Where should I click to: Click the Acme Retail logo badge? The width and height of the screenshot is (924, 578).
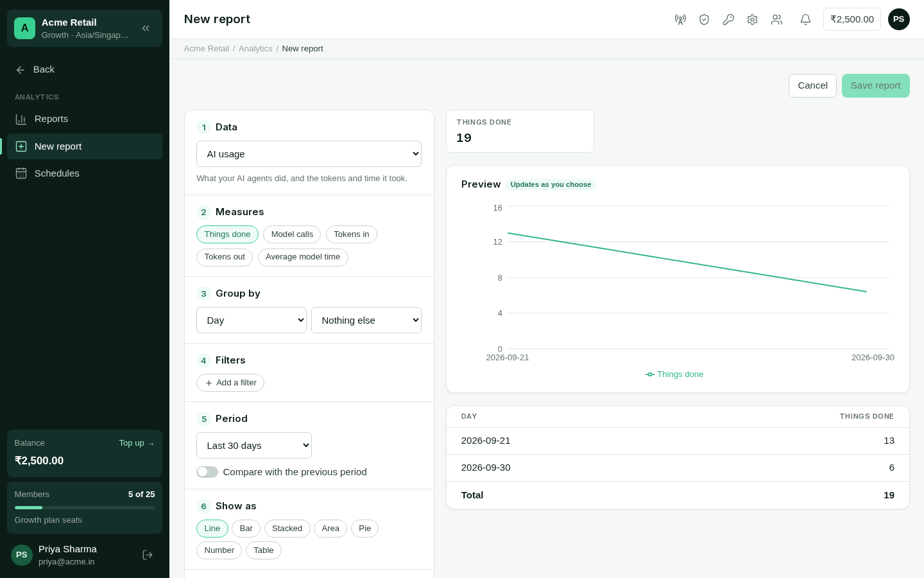tap(24, 28)
